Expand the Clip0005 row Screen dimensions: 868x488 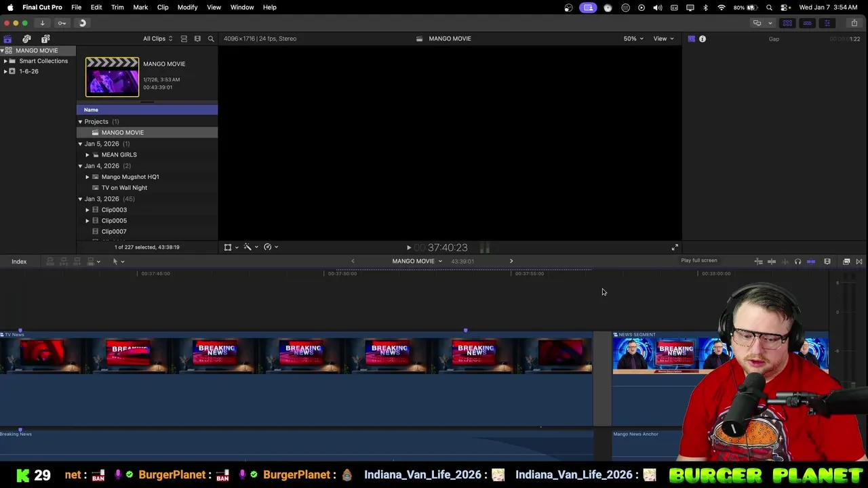[87, 221]
